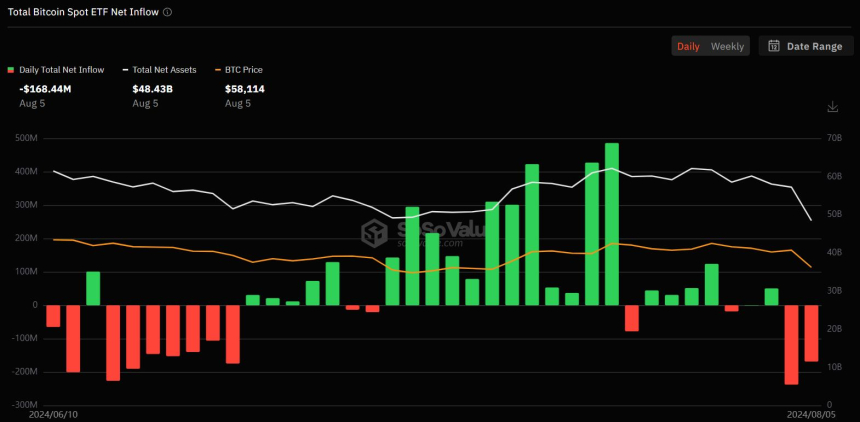Image resolution: width=860 pixels, height=422 pixels.
Task: Click the calendar icon in Date Range
Action: (x=775, y=46)
